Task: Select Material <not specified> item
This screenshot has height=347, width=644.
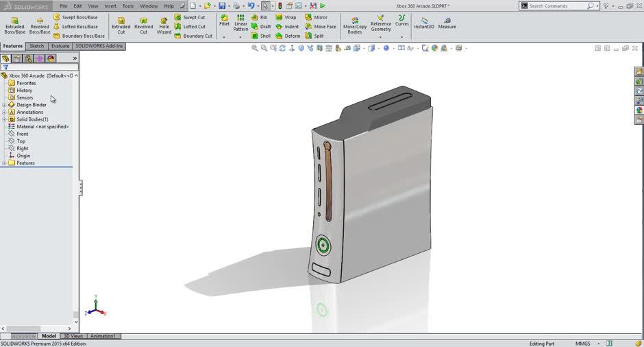Action: [38, 127]
